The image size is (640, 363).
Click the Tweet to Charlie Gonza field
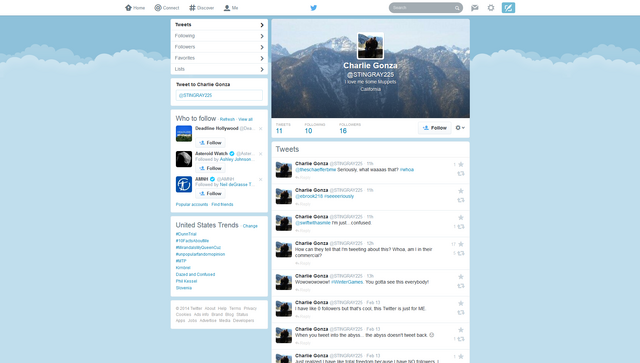pos(219,95)
